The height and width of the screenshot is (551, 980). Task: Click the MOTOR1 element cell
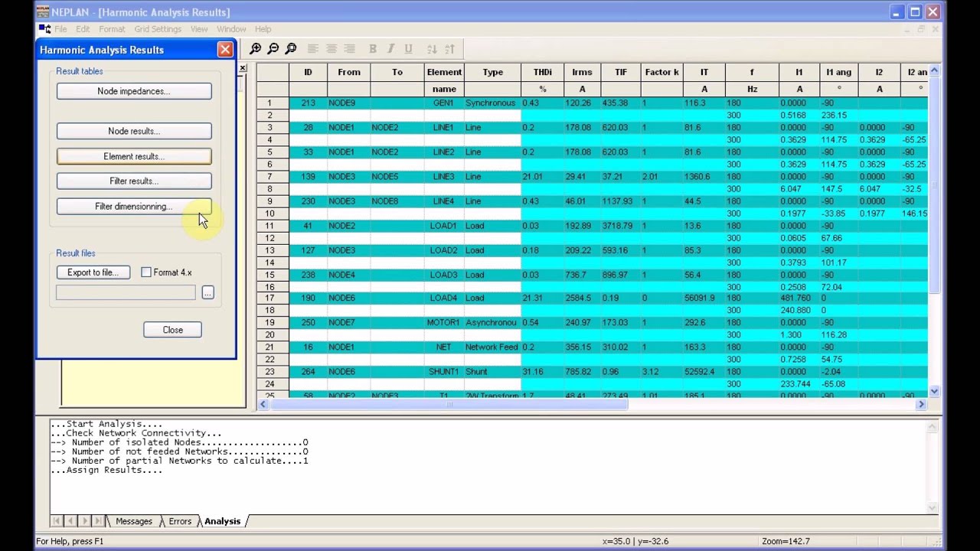(x=444, y=323)
